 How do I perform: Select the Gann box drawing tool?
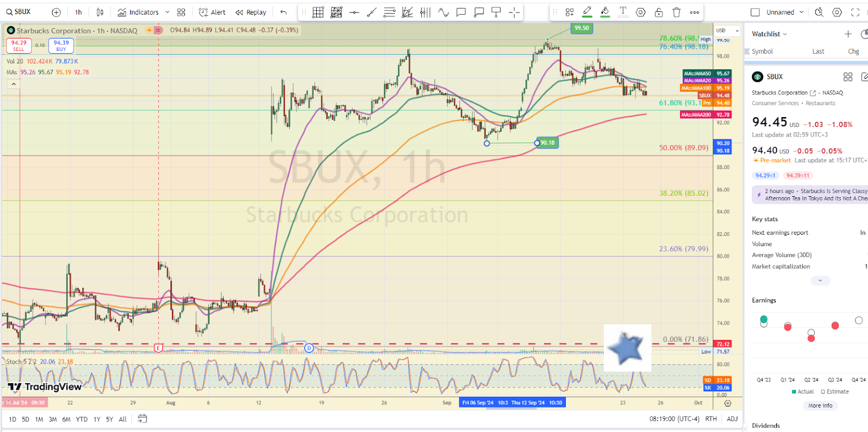(x=336, y=12)
